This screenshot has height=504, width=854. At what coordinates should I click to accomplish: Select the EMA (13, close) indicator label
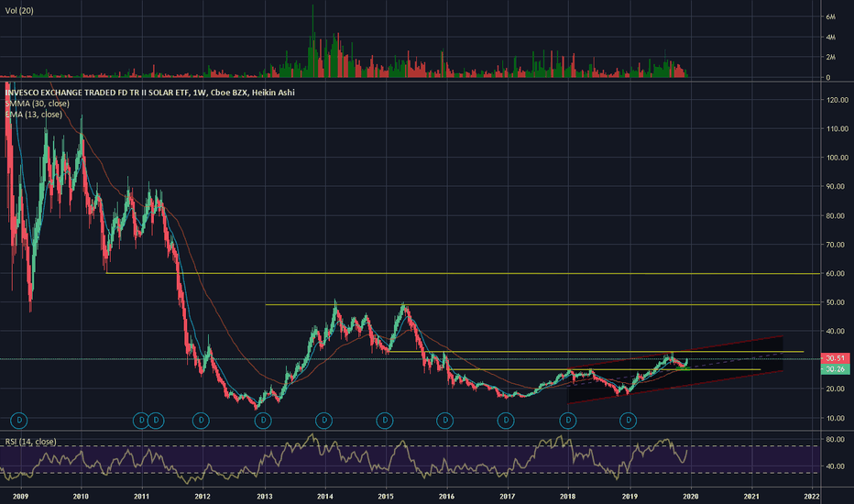point(34,115)
